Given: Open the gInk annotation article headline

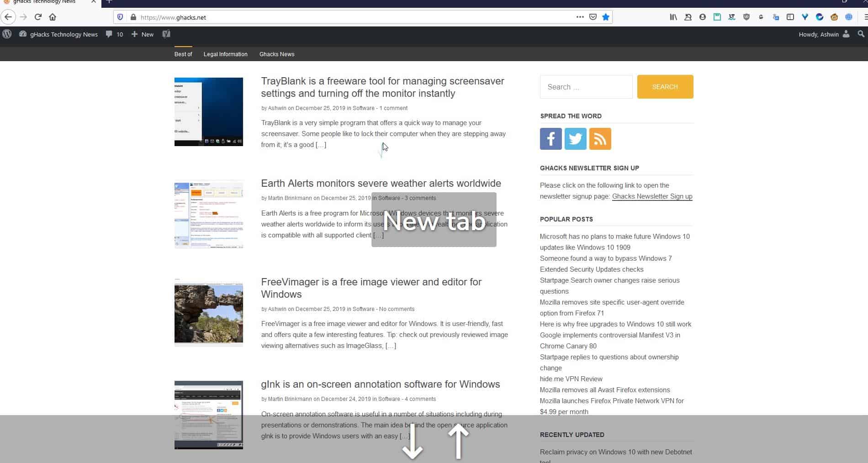Looking at the screenshot, I should 381,384.
